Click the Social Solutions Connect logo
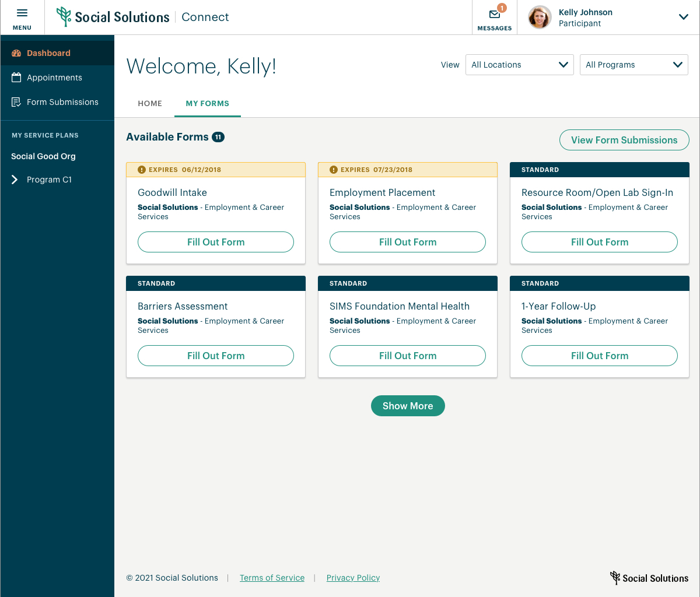The image size is (700, 597). tap(142, 17)
